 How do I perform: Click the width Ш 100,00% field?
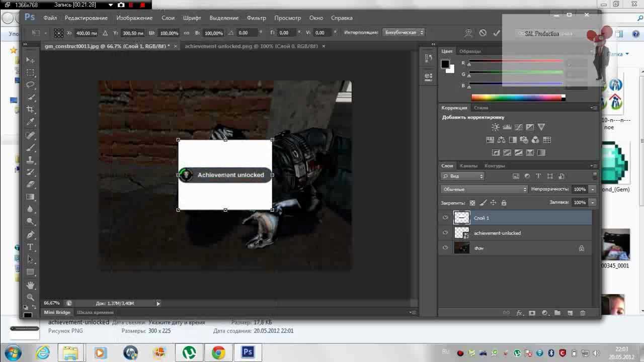[169, 33]
